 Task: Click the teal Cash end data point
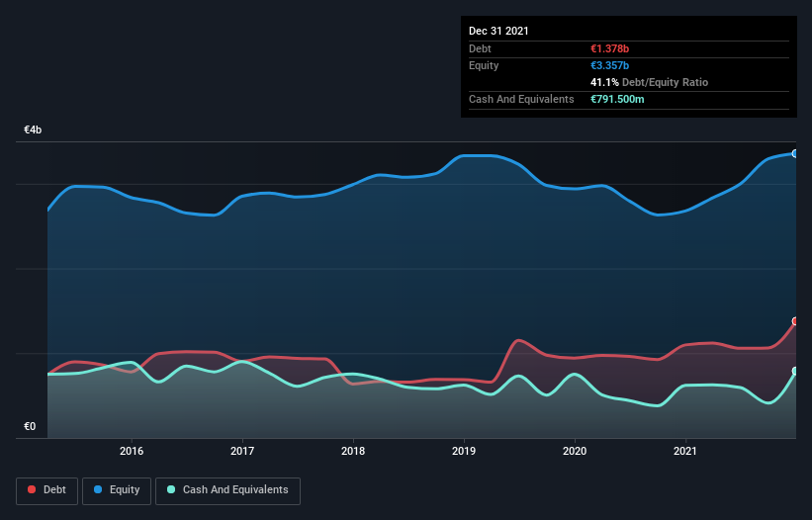point(795,371)
